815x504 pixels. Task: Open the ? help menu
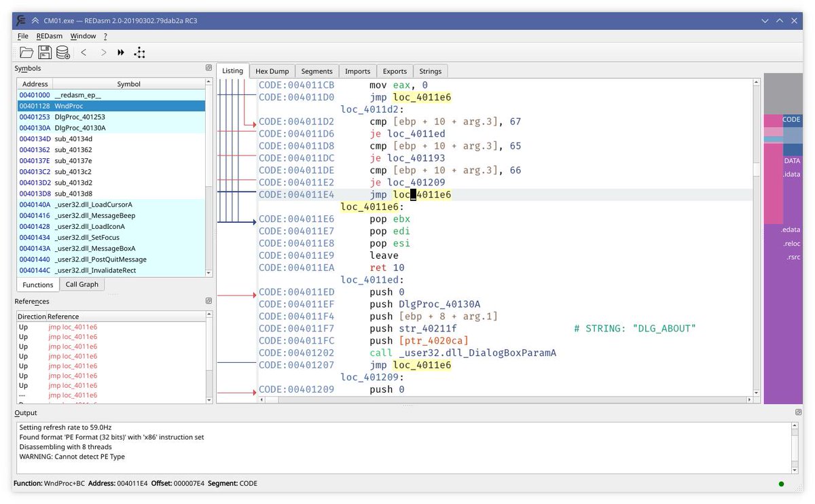105,36
